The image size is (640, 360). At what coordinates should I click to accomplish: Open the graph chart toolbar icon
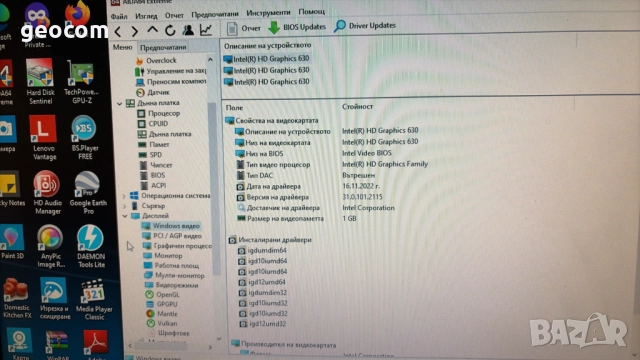pos(206,29)
